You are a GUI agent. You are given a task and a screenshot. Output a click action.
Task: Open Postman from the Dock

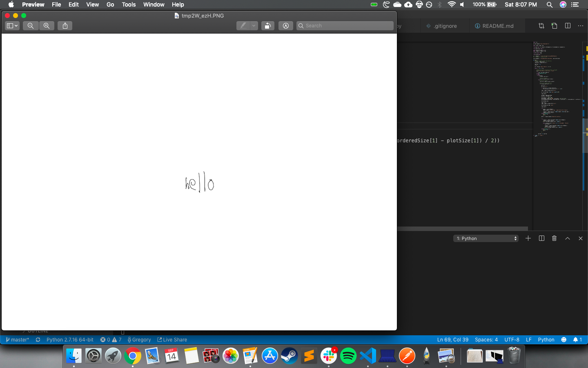click(407, 356)
